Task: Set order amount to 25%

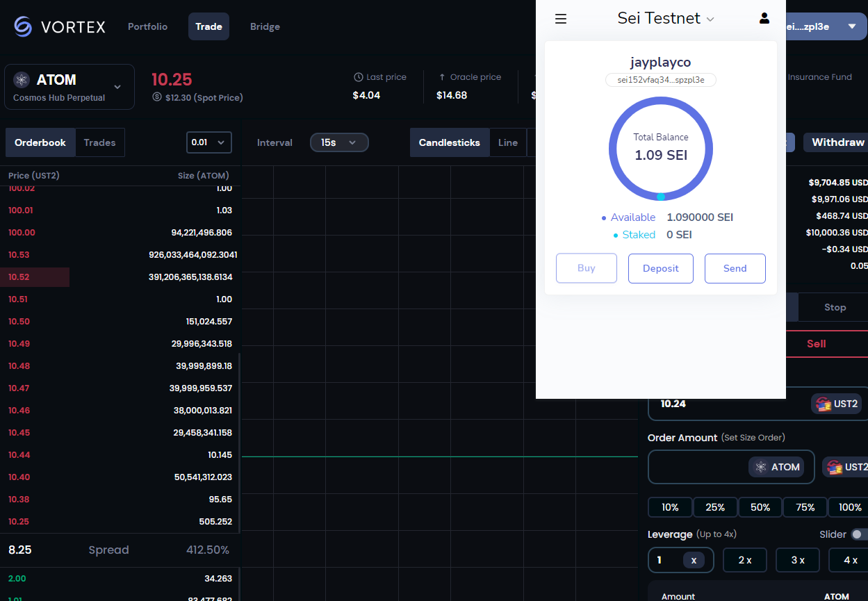Action: pyautogui.click(x=715, y=507)
